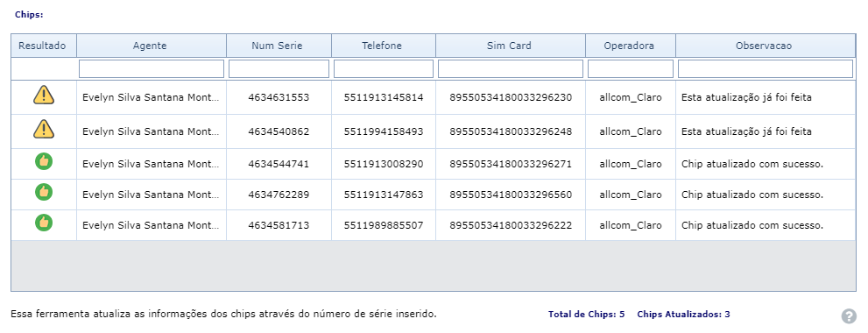Sort by Operadora column header
The width and height of the screenshot is (868, 333).
(x=630, y=46)
